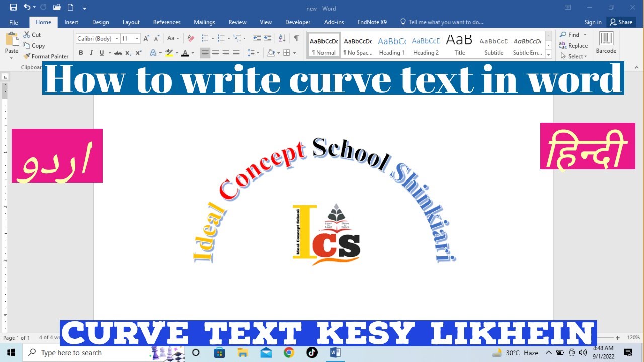Click Replace in the Editing group
644x362 pixels.
click(574, 45)
